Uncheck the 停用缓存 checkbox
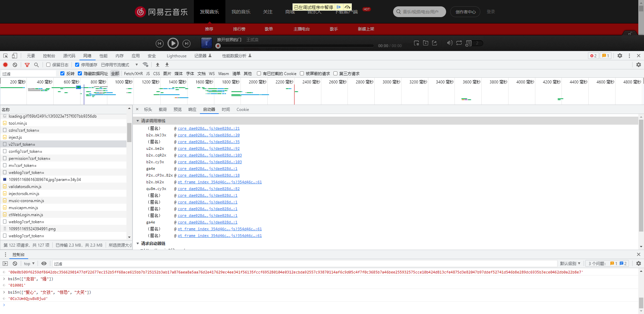The width and height of the screenshot is (644, 314). pos(77,65)
